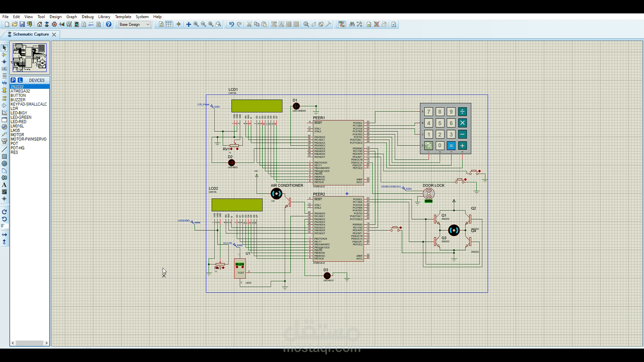Open the Virtual Instruments mode
This screenshot has width=644, height=362.
click(4, 141)
